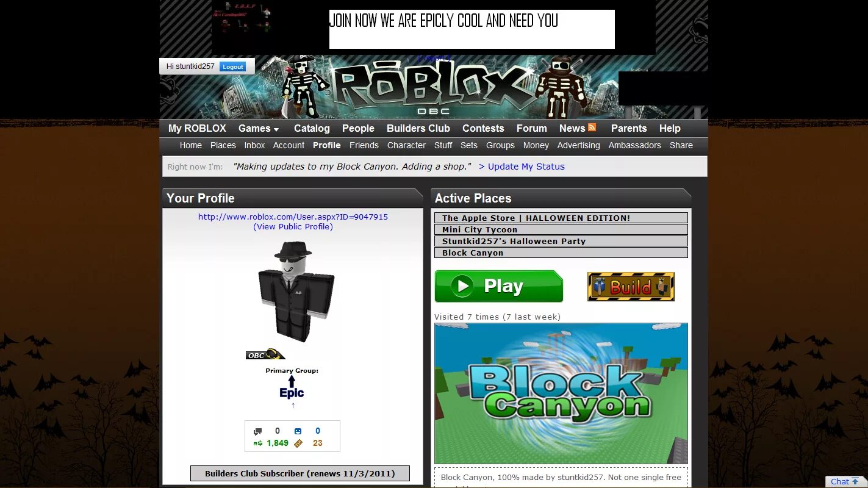
Task: Click the top banner advertisement
Action: (x=434, y=27)
